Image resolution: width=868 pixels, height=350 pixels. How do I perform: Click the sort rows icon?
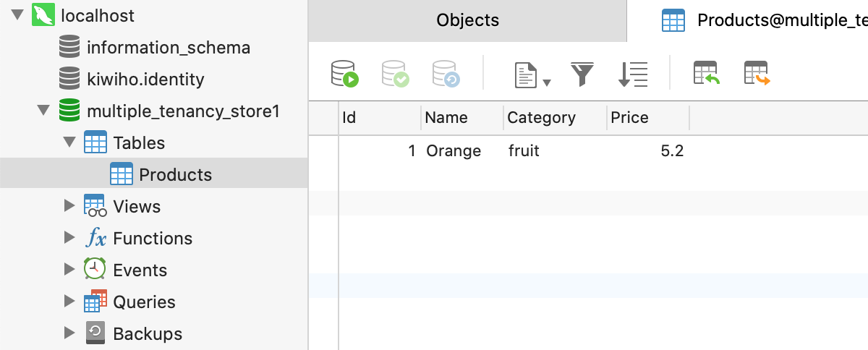pyautogui.click(x=633, y=74)
